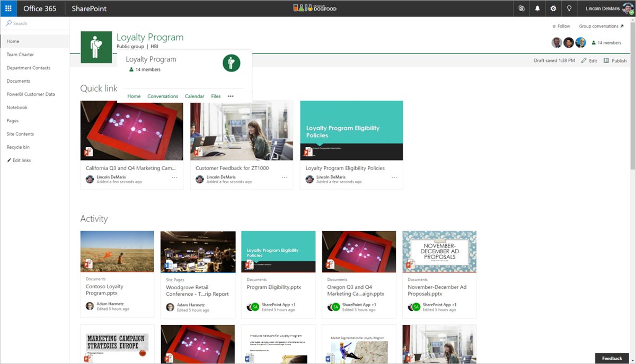
Task: Click the help lightbulb icon
Action: pos(568,8)
